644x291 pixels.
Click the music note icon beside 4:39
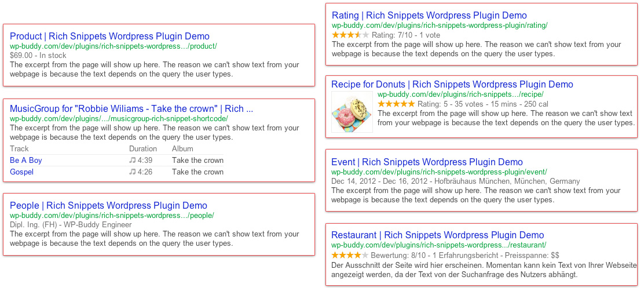(x=132, y=161)
